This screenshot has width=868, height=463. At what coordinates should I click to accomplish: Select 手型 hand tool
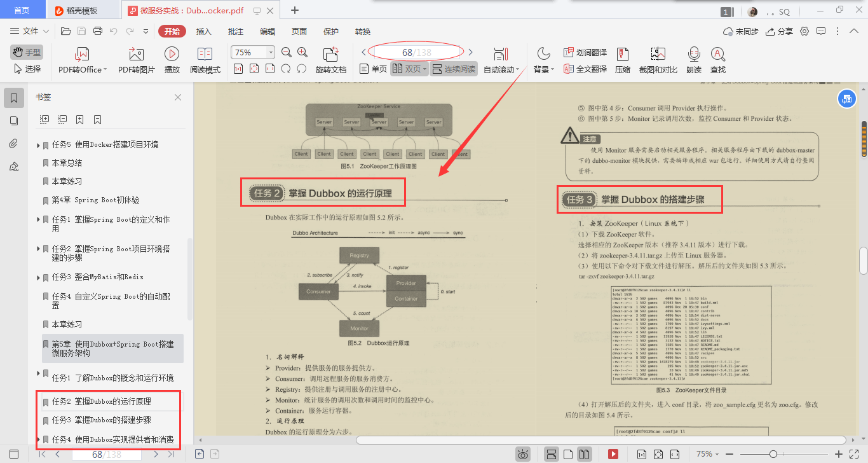coord(27,52)
